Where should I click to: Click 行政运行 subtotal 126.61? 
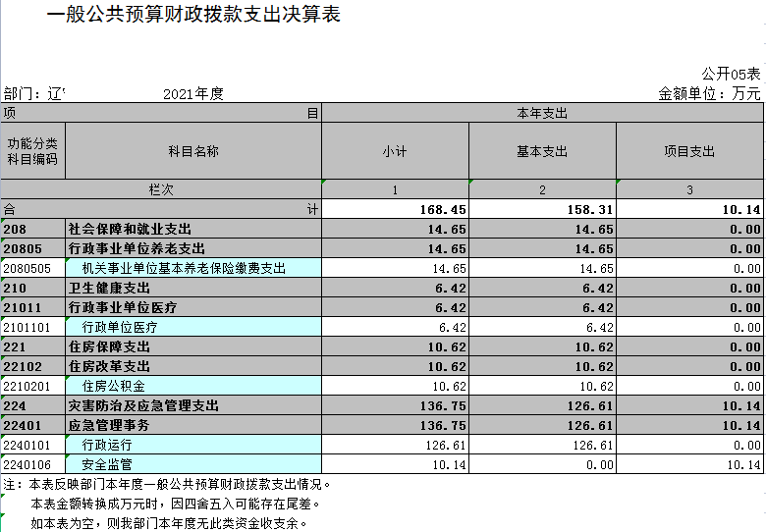click(x=395, y=445)
